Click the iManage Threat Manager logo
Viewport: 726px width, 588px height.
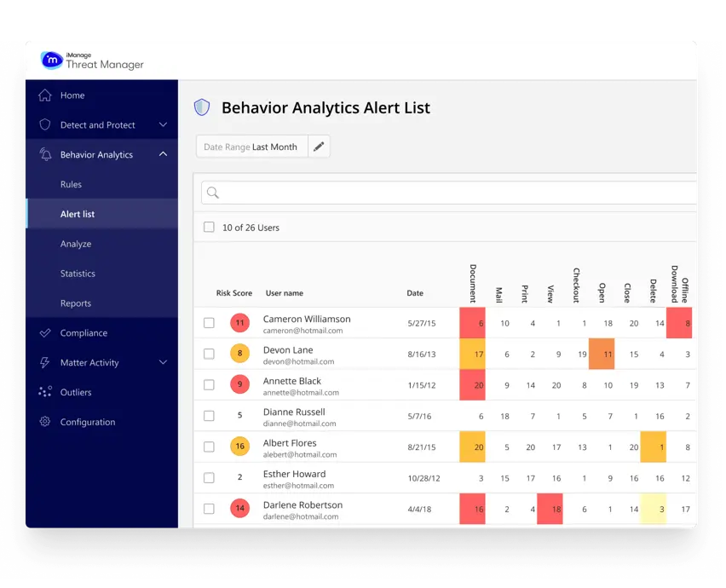coord(93,61)
